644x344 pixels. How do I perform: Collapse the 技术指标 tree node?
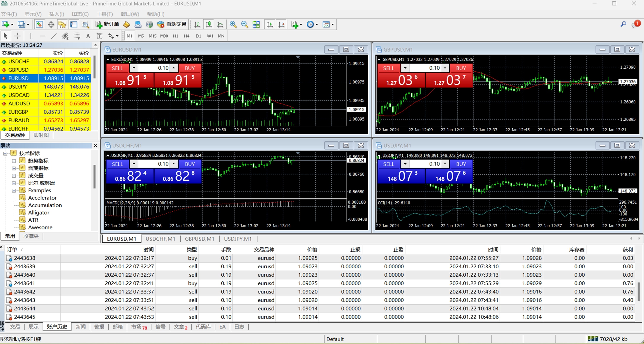5,153
